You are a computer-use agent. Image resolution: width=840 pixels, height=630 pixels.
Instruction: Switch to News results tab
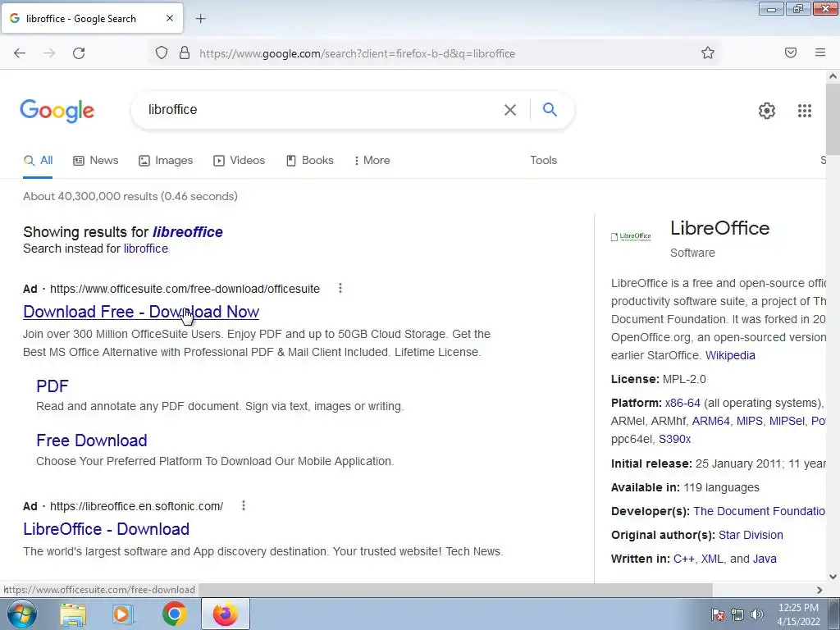tap(95, 160)
